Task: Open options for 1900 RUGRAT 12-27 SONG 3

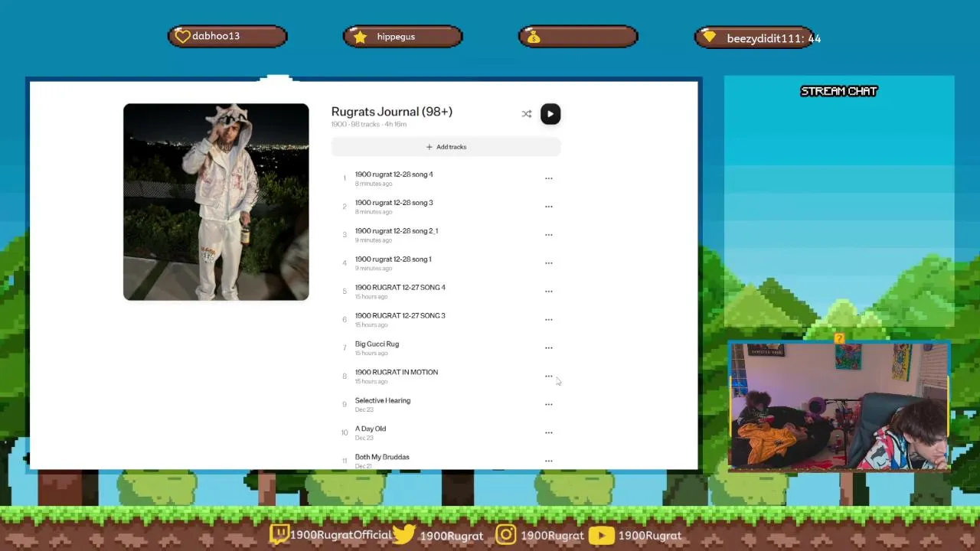Action: pyautogui.click(x=548, y=320)
